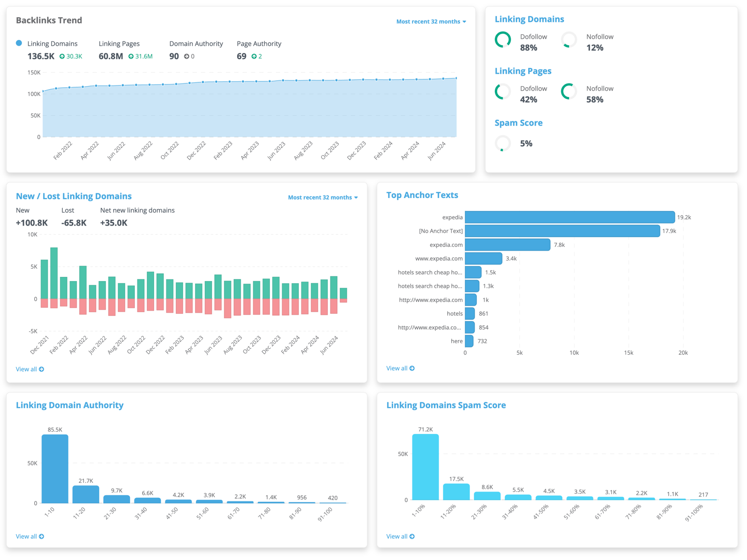Click the 41-50% spam score bar 4.5K
The width and height of the screenshot is (747, 560).
point(549,498)
